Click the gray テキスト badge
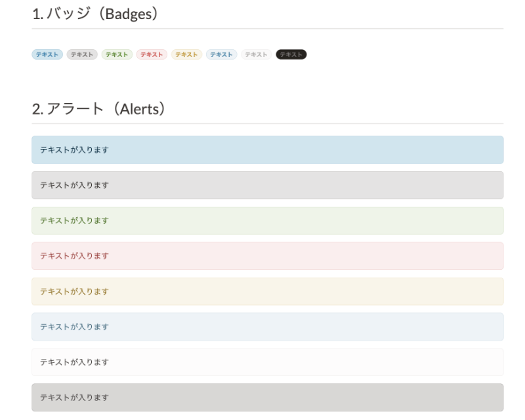Image resolution: width=525 pixels, height=420 pixels. click(x=82, y=54)
